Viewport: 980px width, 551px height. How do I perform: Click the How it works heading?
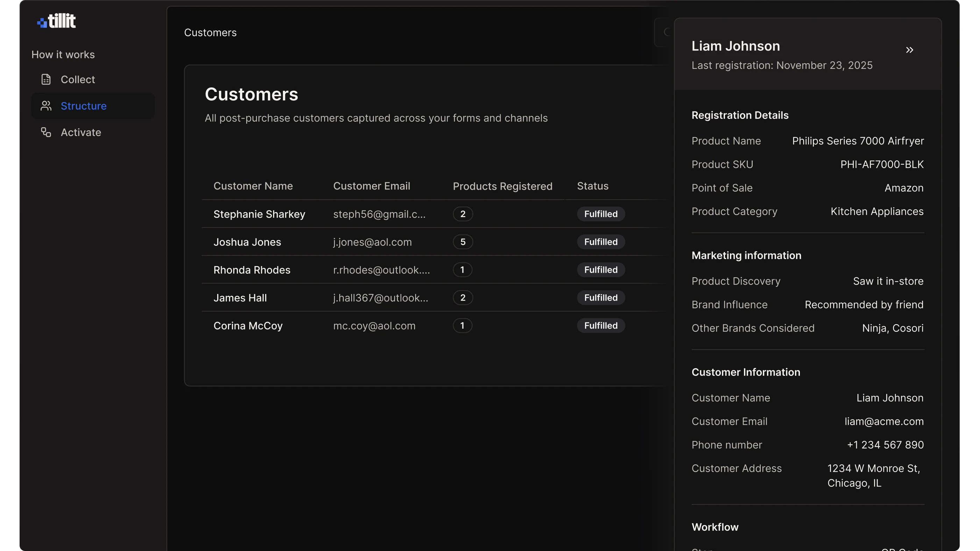click(63, 55)
